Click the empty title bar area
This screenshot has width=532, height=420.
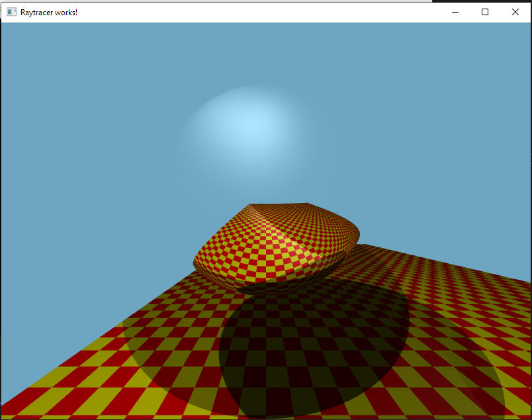coord(265,12)
